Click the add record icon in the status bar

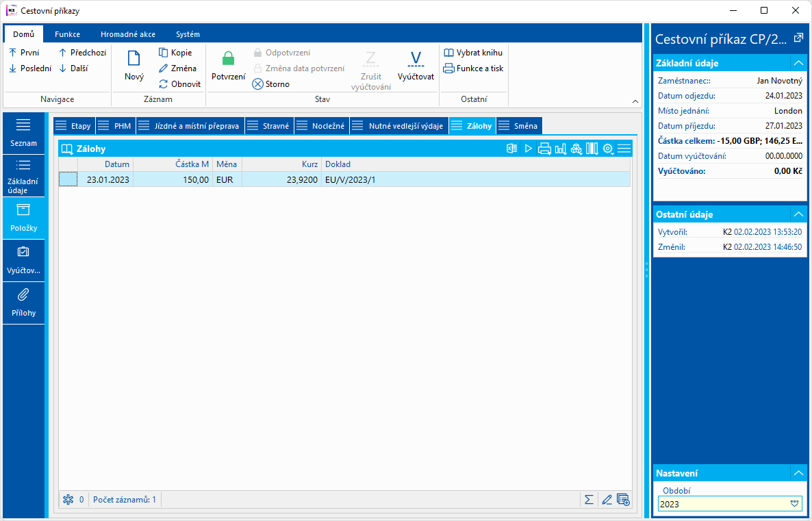pyautogui.click(x=623, y=500)
